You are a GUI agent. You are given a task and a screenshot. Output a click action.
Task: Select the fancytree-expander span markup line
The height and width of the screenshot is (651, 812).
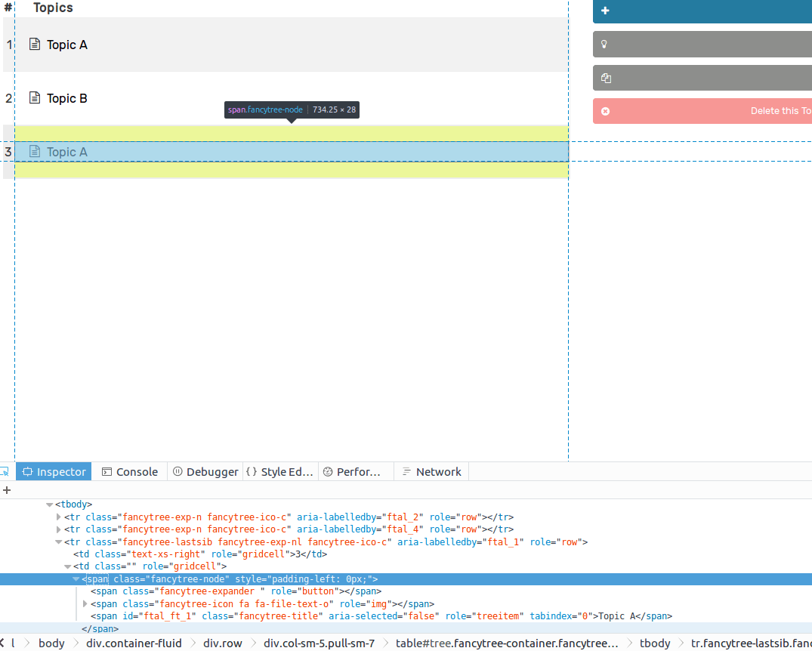point(236,591)
